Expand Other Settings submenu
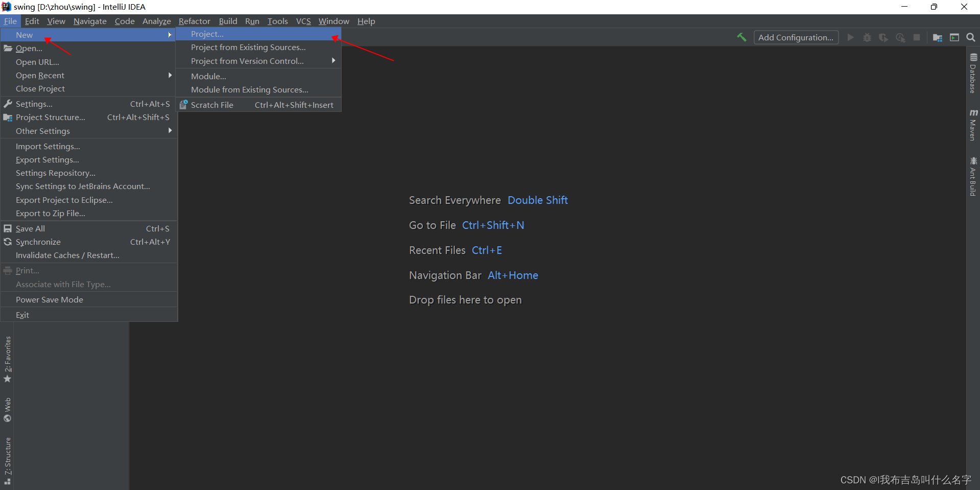This screenshot has width=980, height=490. click(x=170, y=131)
